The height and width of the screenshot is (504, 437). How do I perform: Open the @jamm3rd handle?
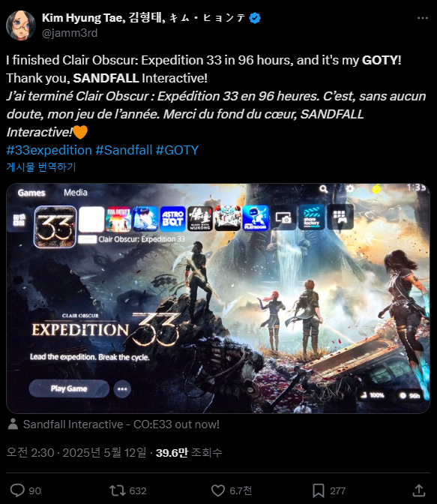click(70, 33)
